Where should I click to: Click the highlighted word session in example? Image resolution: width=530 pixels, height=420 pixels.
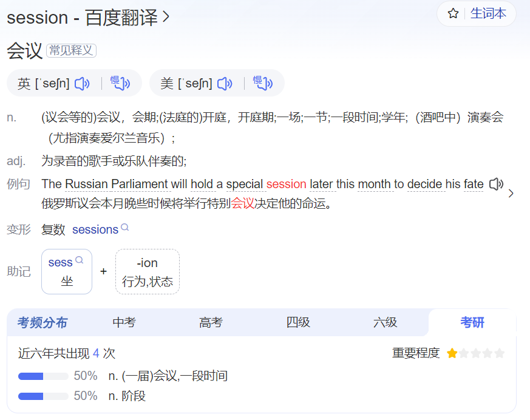[286, 184]
